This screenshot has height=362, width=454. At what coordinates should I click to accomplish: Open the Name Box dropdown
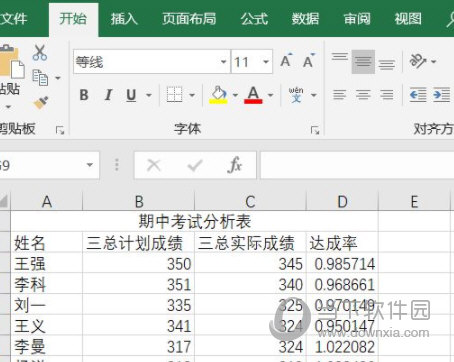pyautogui.click(x=90, y=165)
